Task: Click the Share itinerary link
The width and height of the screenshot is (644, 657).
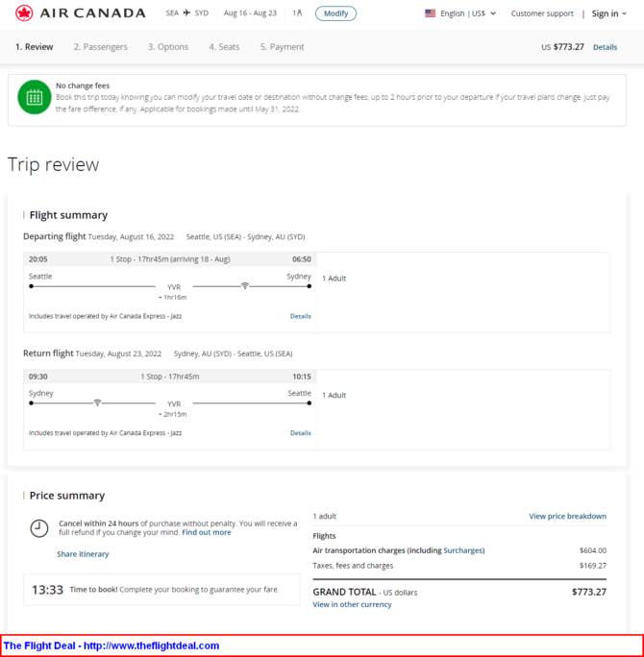Action: (83, 554)
